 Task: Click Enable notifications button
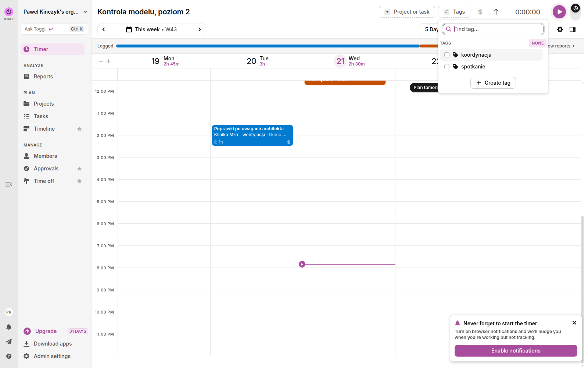516,351
